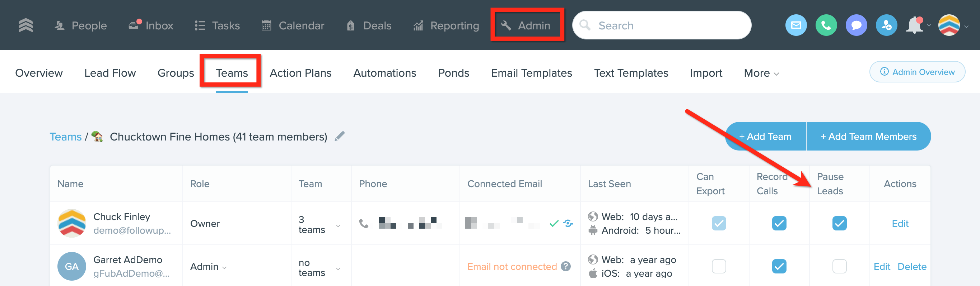Open the purple text message icon
The width and height of the screenshot is (980, 286).
[856, 25]
